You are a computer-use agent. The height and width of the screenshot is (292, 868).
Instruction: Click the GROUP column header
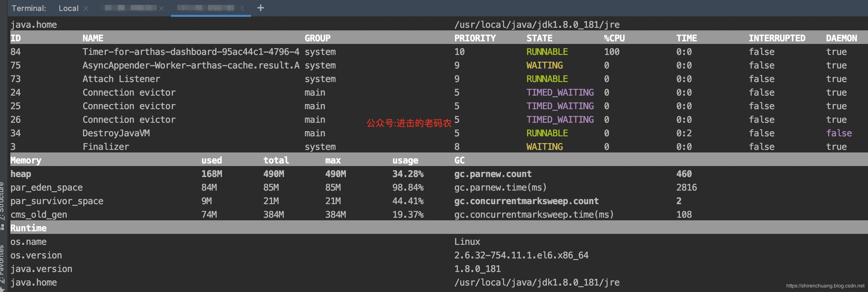(318, 38)
